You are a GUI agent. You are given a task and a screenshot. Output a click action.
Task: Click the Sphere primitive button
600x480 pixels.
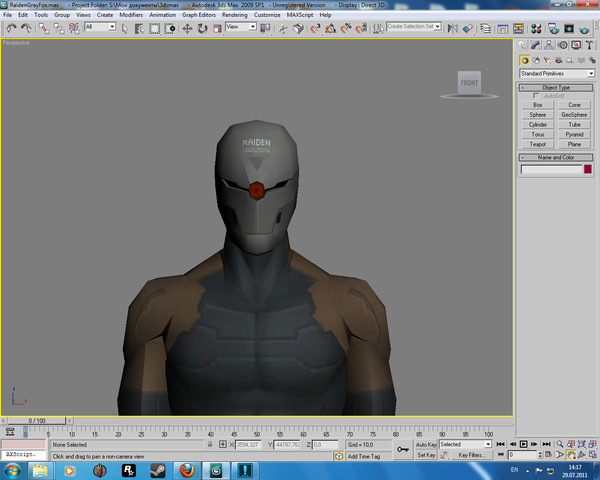(x=538, y=115)
